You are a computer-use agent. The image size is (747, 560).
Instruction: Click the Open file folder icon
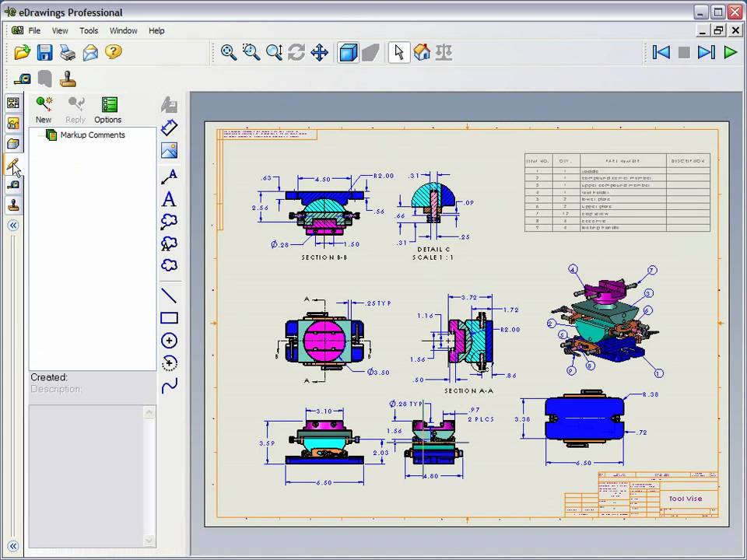point(22,52)
